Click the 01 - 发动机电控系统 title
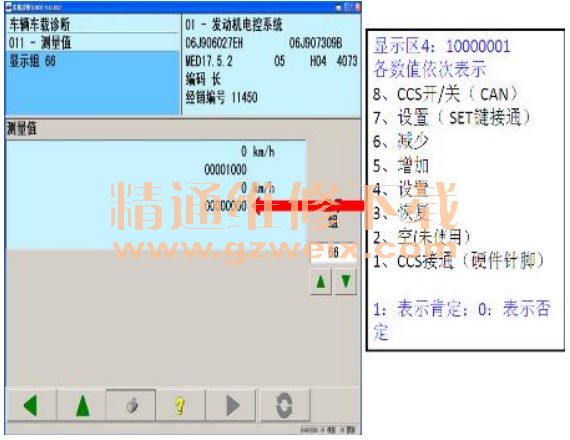The height and width of the screenshot is (440, 570). (234, 25)
